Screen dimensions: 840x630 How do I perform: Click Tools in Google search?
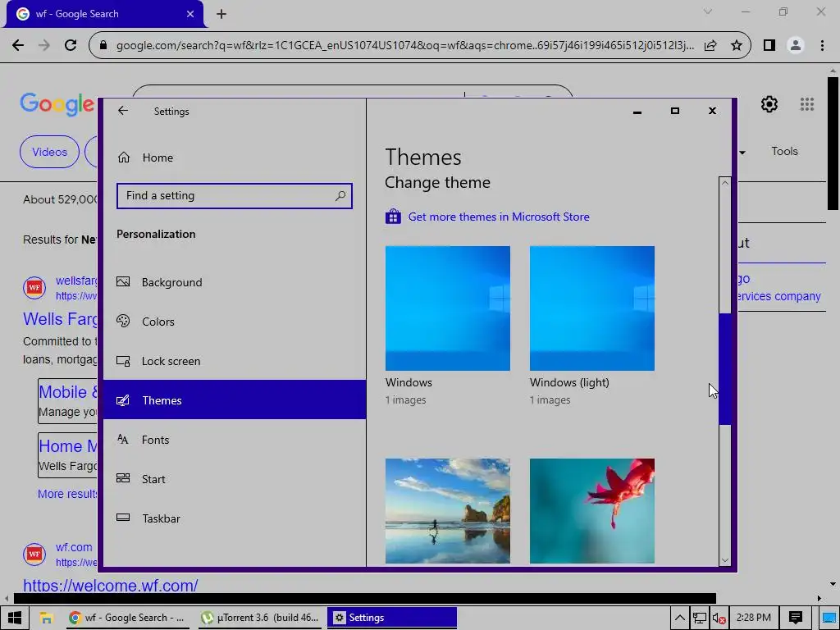(784, 151)
